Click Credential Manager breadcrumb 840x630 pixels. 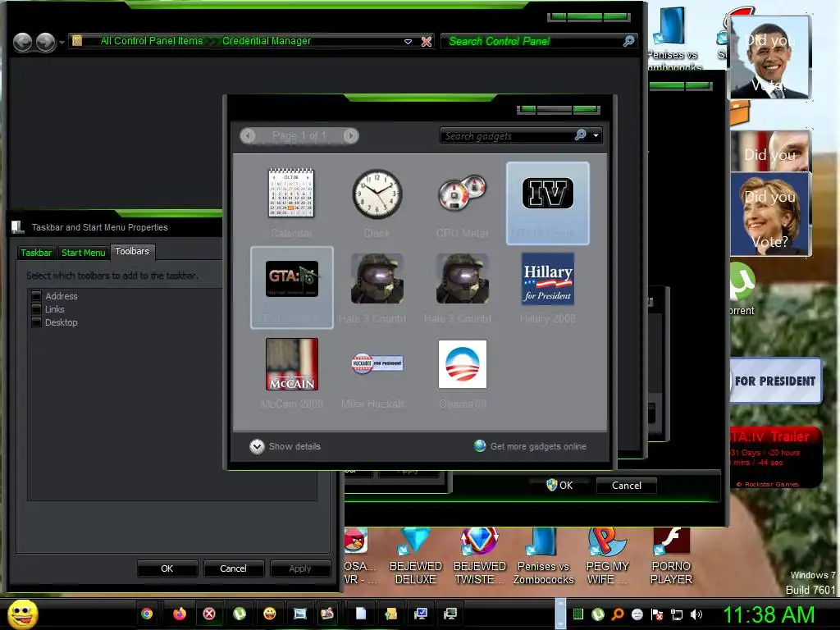point(267,41)
